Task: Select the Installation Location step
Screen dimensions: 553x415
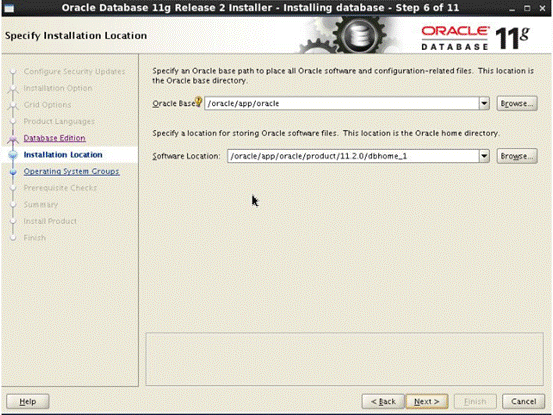Action: [x=63, y=154]
